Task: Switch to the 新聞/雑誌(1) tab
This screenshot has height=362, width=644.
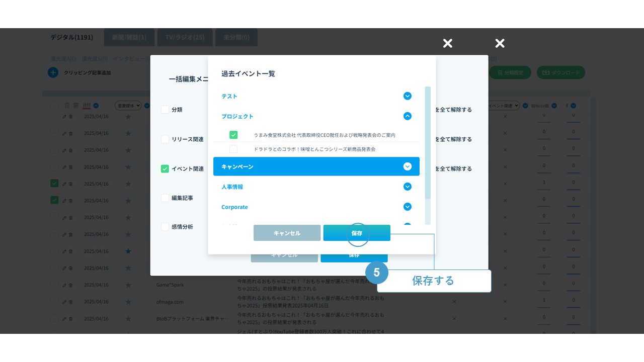Action: pyautogui.click(x=129, y=37)
